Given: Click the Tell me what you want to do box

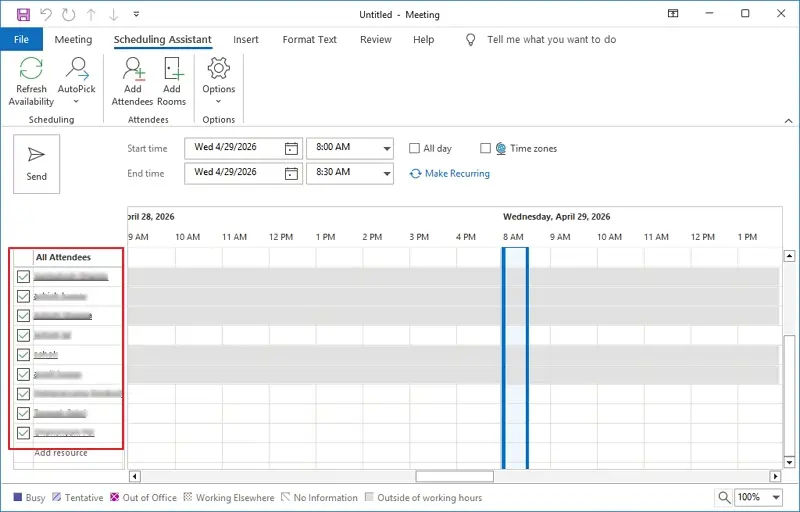Looking at the screenshot, I should click(552, 40).
